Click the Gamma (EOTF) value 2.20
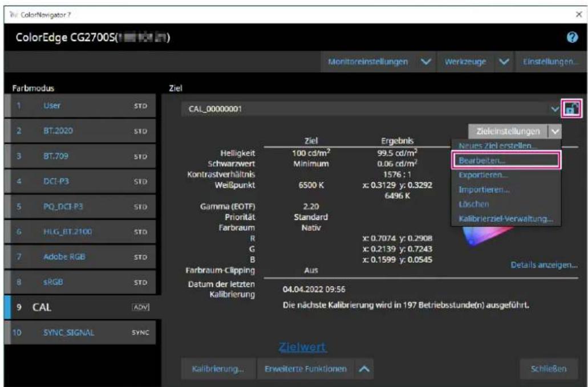This screenshot has width=588, height=387. [x=311, y=206]
